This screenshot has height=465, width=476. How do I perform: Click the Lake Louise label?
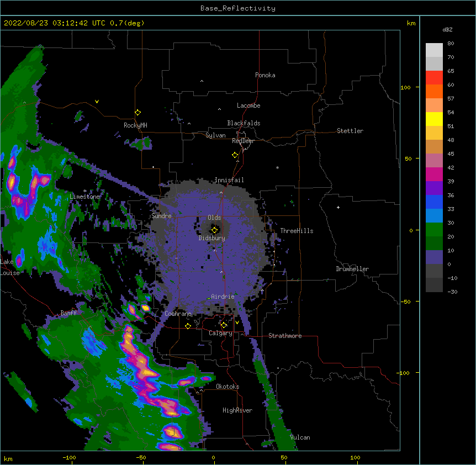(9, 267)
